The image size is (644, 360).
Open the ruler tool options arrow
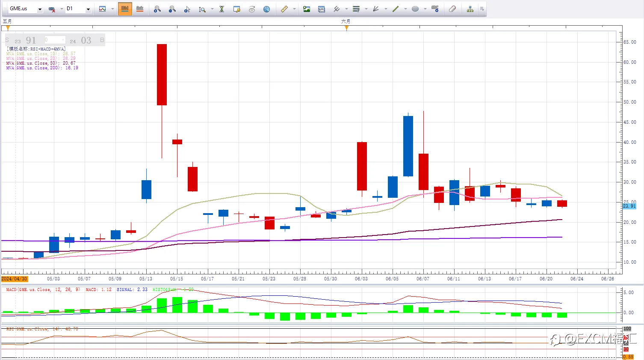point(294,9)
